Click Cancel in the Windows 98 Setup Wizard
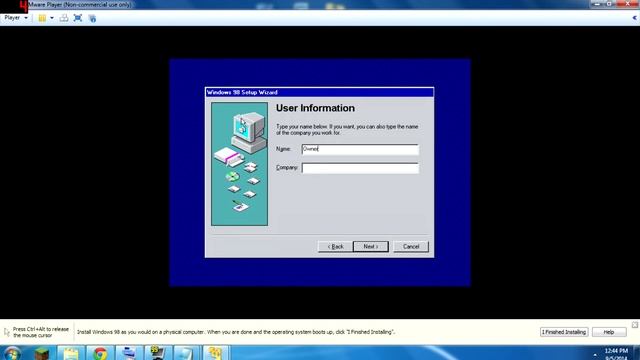This screenshot has height=360, width=640. 411,247
